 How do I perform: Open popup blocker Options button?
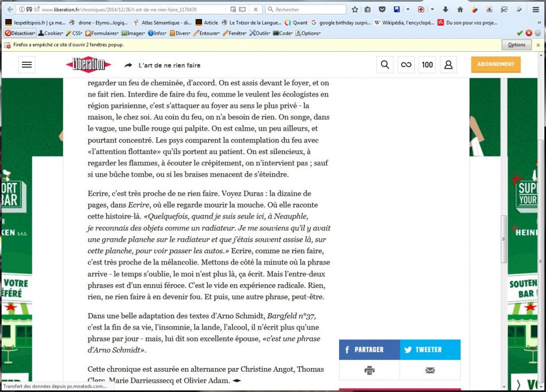tap(516, 45)
